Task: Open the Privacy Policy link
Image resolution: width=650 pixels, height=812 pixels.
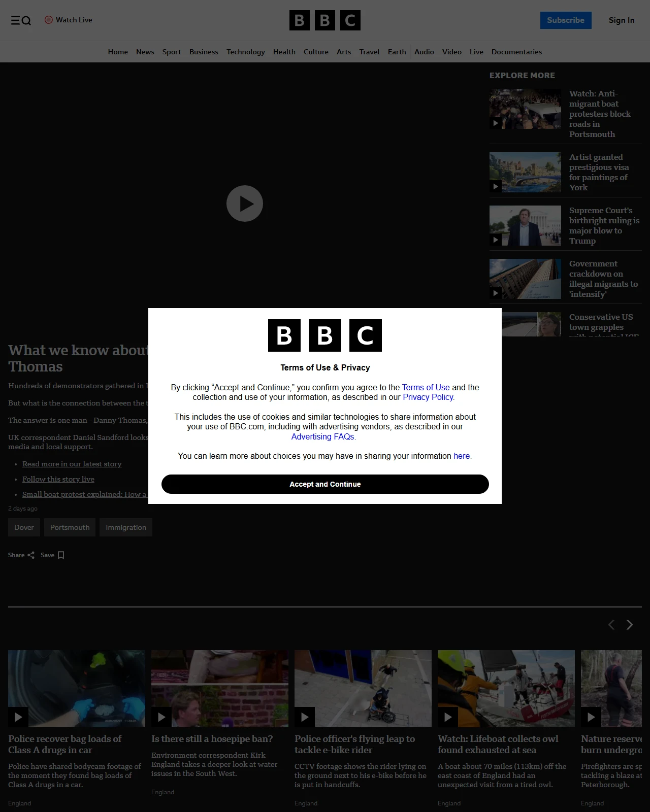Action: coord(428,397)
